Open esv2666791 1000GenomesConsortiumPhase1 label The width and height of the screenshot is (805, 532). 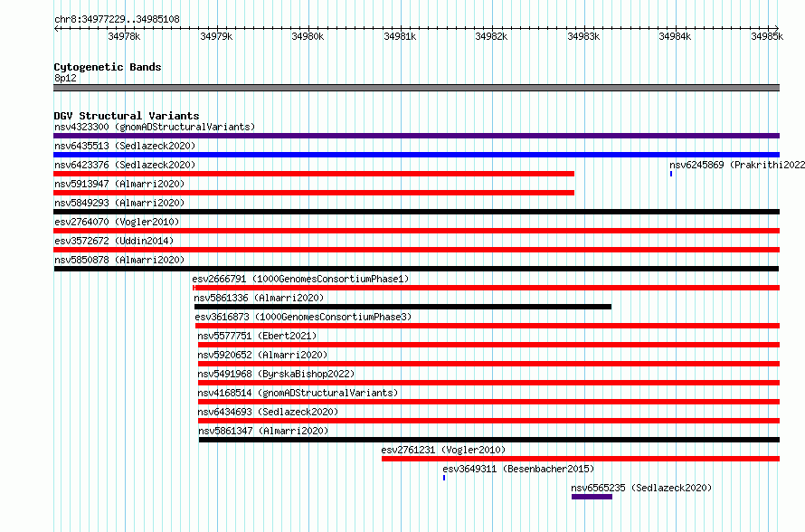tap(300, 279)
